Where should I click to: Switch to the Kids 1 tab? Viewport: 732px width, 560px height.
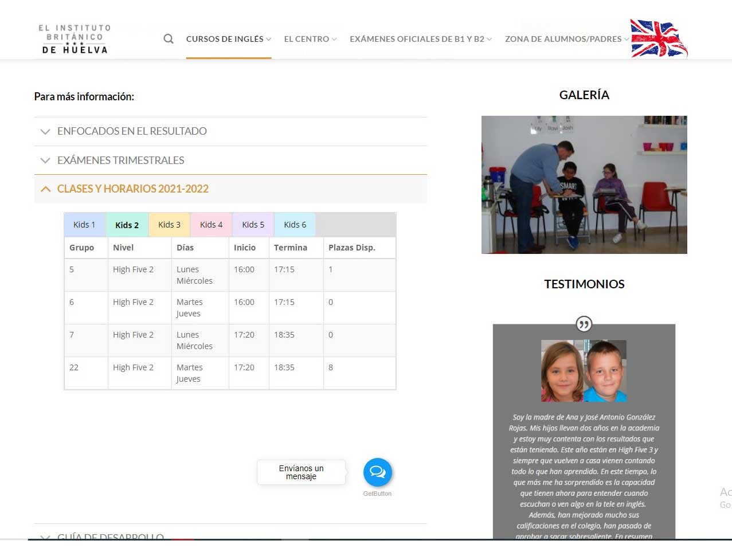(84, 225)
